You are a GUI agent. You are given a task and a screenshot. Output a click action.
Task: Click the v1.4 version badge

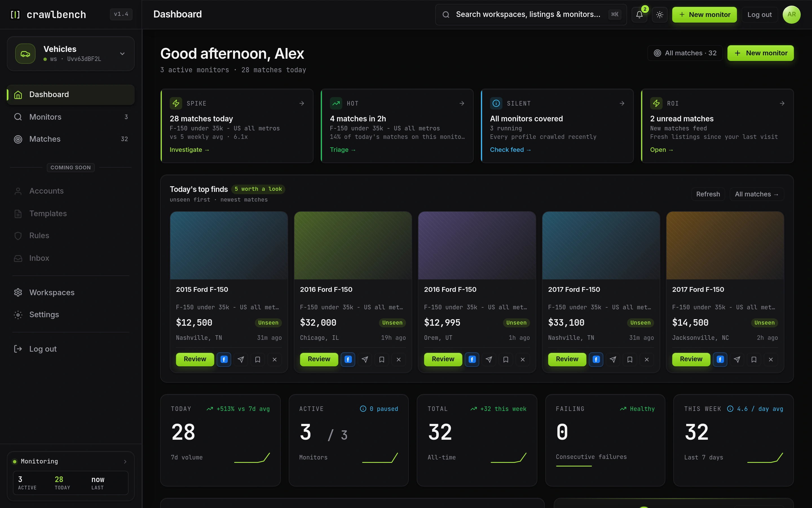[x=121, y=14]
